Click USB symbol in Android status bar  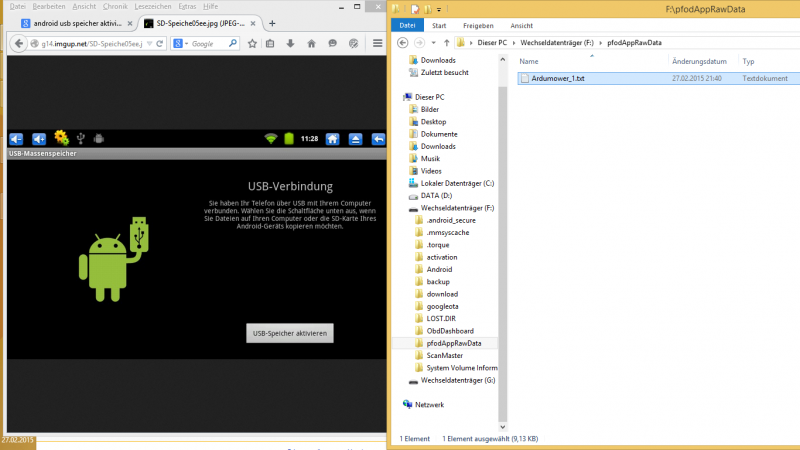(81, 138)
